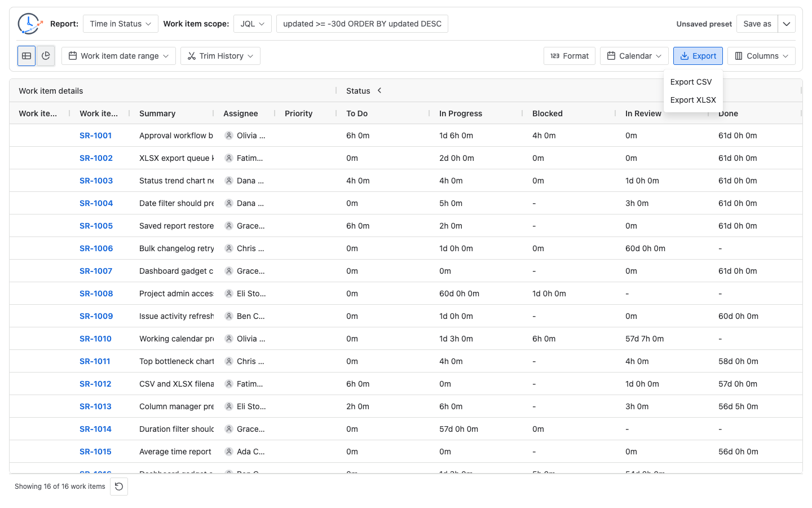Open issue link SR-1009

(96, 316)
